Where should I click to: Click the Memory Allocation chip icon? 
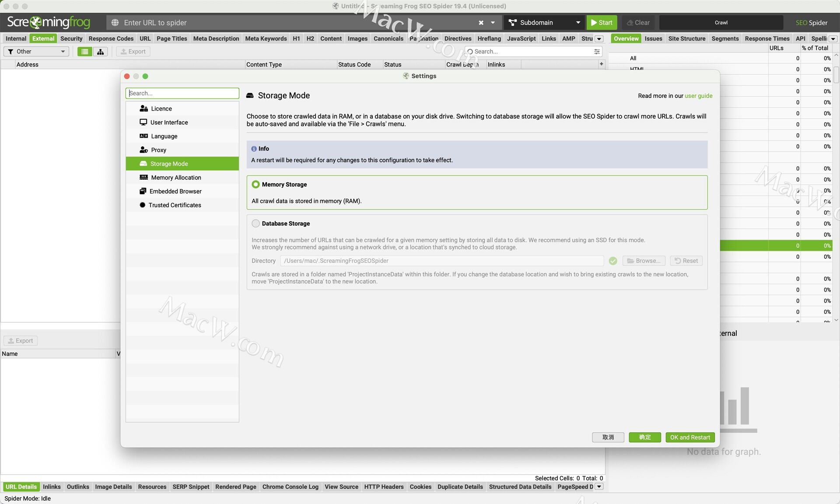point(143,177)
